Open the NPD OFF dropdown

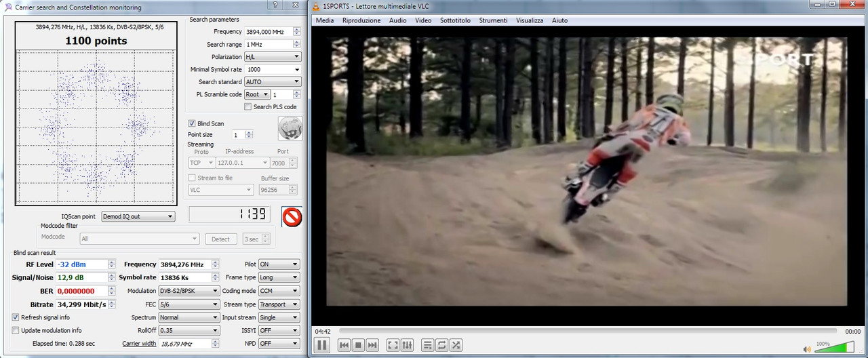point(279,344)
